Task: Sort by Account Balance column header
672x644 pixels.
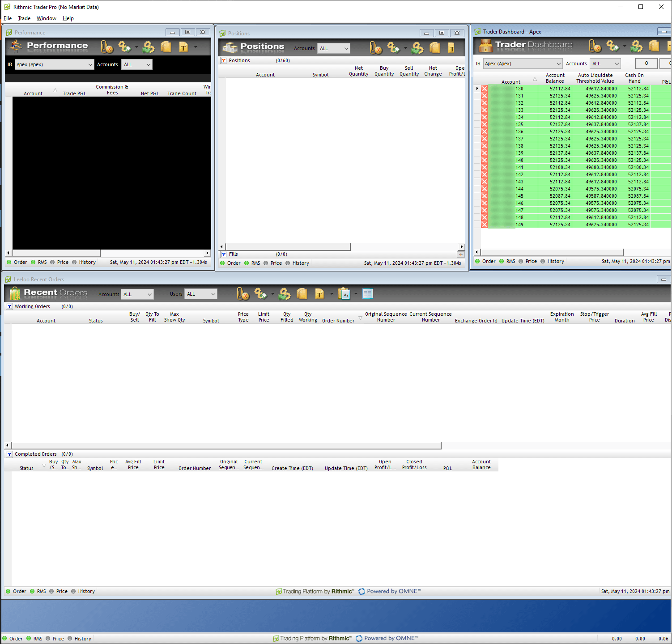Action: click(555, 78)
